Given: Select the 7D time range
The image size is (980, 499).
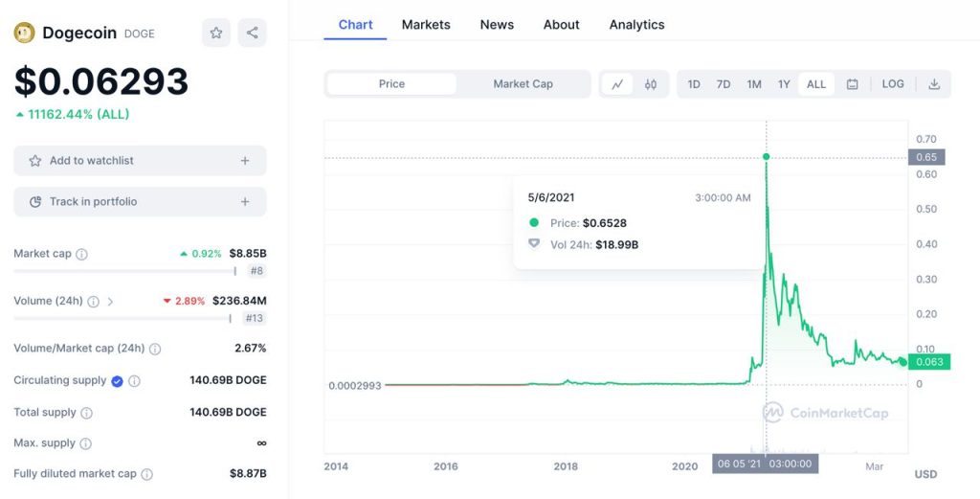Looking at the screenshot, I should (724, 84).
